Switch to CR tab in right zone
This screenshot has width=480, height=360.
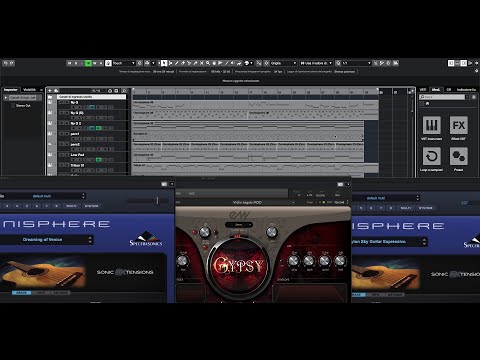[449, 90]
